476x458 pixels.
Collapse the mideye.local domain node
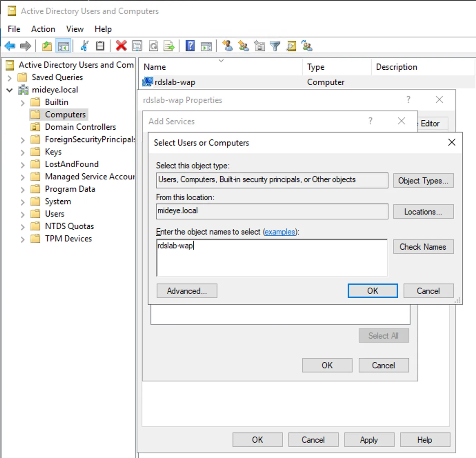(x=9, y=90)
